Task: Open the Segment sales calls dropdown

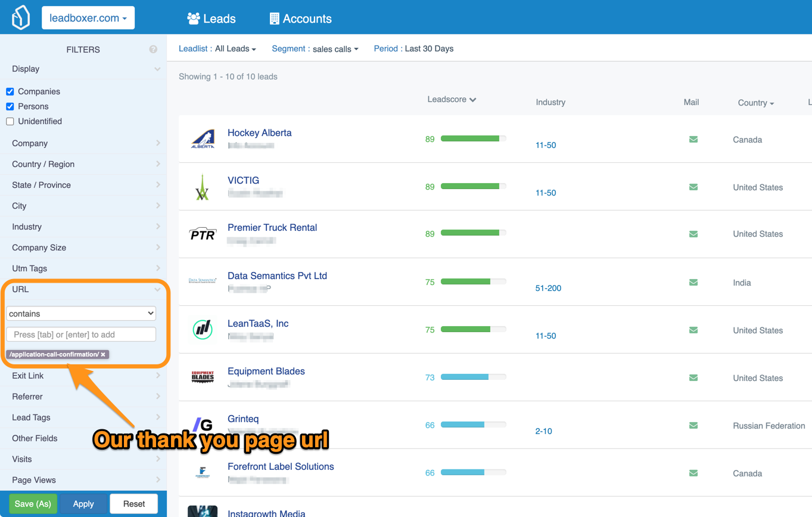Action: (335, 49)
